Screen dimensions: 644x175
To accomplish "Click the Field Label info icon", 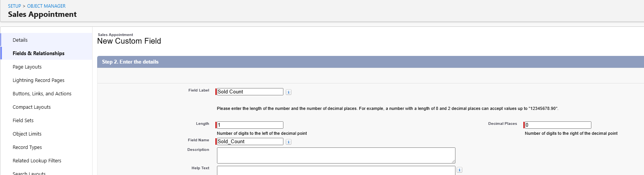I will point(289,92).
